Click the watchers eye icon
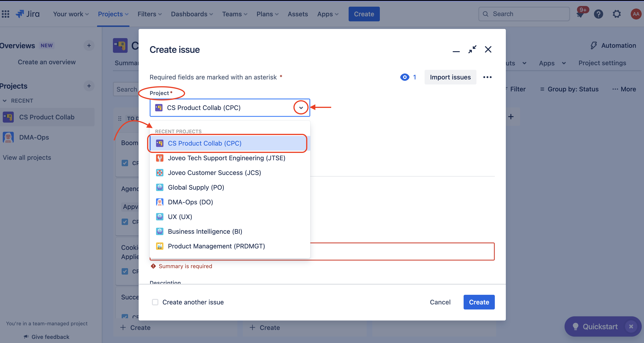Viewport: 644px width, 343px height. tap(404, 77)
